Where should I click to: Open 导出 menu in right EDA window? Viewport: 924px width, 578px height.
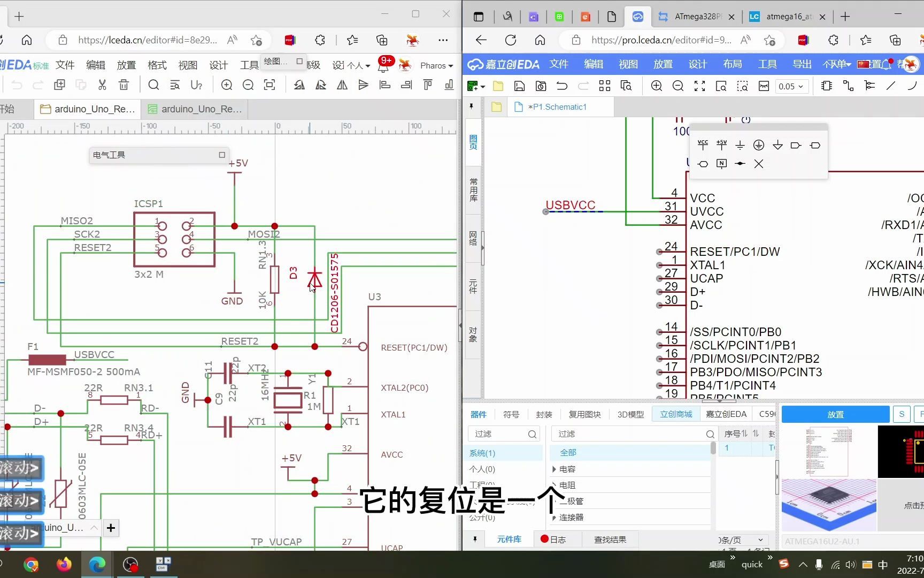tap(802, 64)
